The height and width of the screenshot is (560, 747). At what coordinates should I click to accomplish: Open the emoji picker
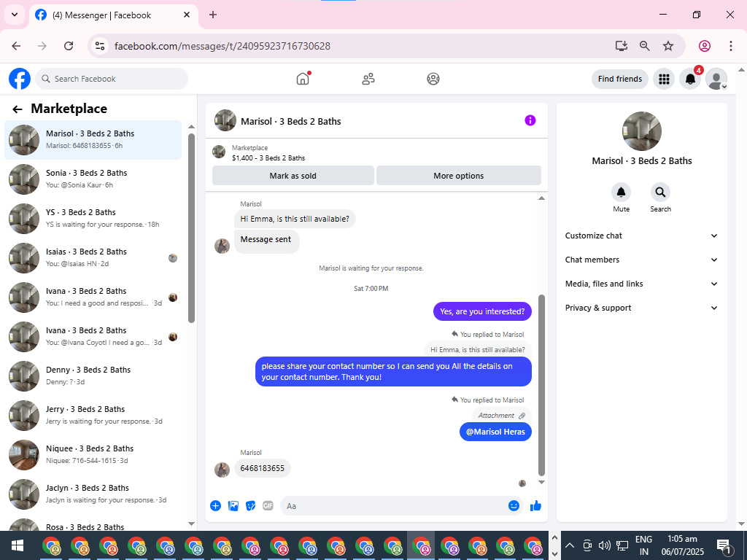(x=514, y=506)
